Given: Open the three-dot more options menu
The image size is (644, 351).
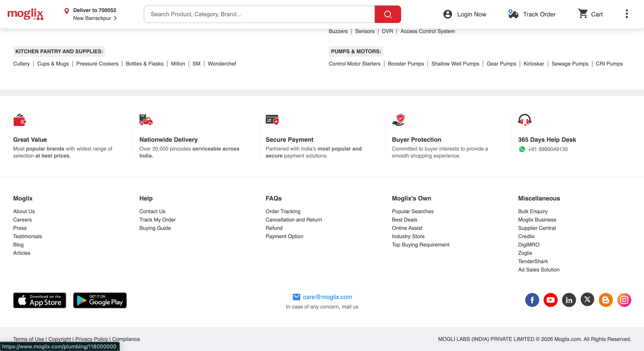Looking at the screenshot, I should pyautogui.click(x=626, y=14).
